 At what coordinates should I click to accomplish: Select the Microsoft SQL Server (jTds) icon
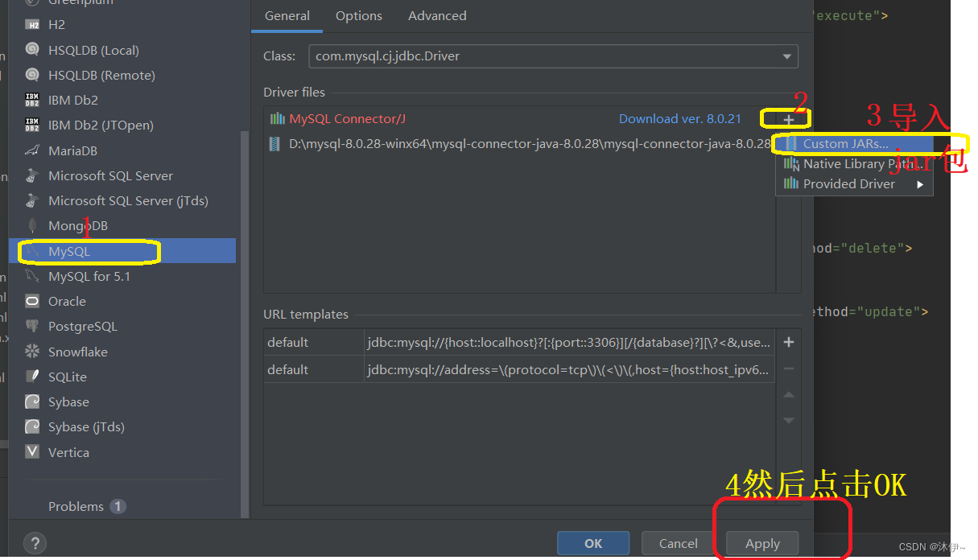click(x=32, y=200)
